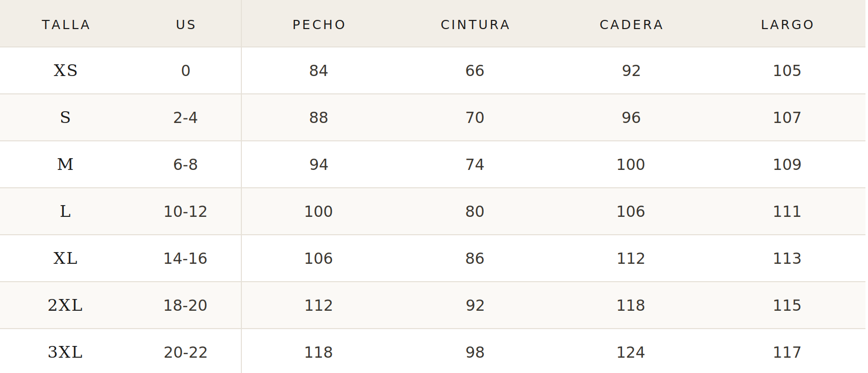Select cintura value 74 for M
Image resolution: width=868 pixels, height=373 pixels.
475,164
